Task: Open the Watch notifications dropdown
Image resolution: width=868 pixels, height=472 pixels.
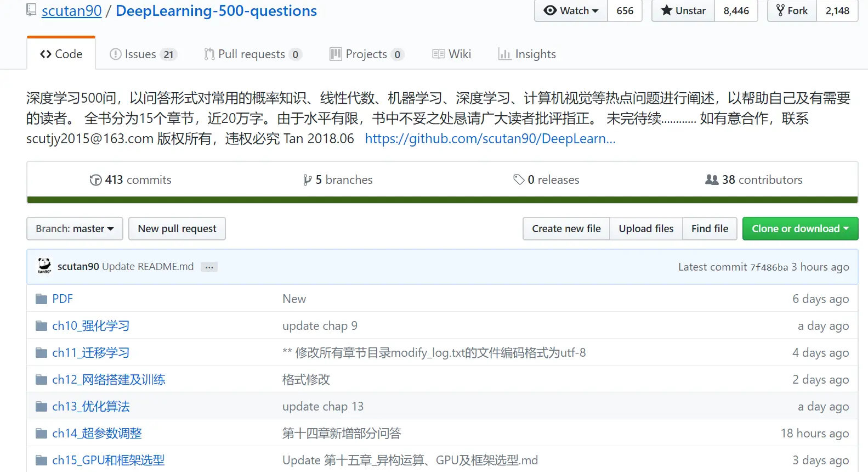Action: (x=571, y=10)
